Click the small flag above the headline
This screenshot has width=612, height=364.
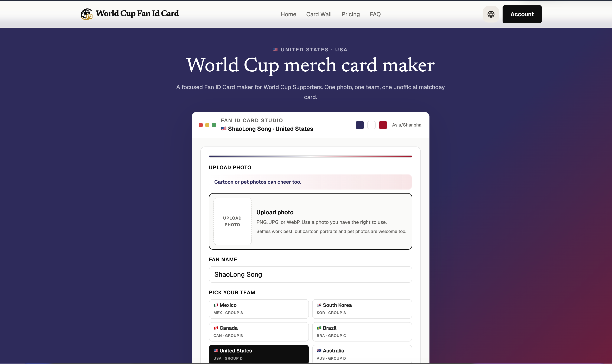coord(275,50)
